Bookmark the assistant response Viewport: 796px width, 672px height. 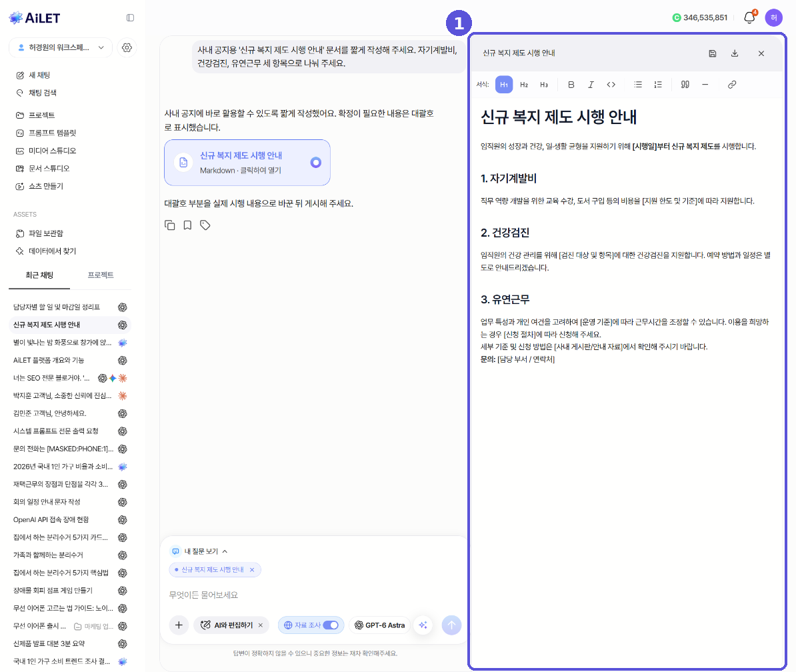click(187, 225)
